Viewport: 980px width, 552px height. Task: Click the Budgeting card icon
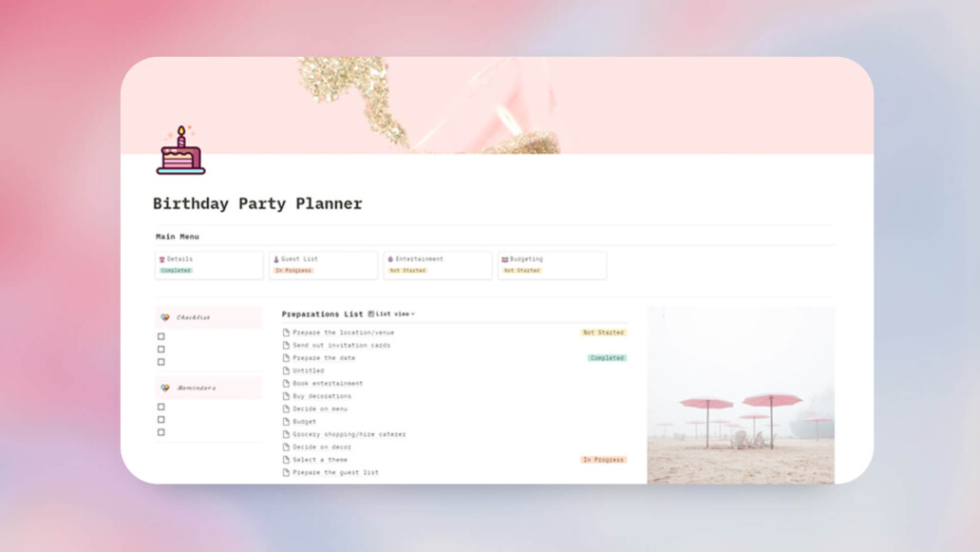point(505,258)
